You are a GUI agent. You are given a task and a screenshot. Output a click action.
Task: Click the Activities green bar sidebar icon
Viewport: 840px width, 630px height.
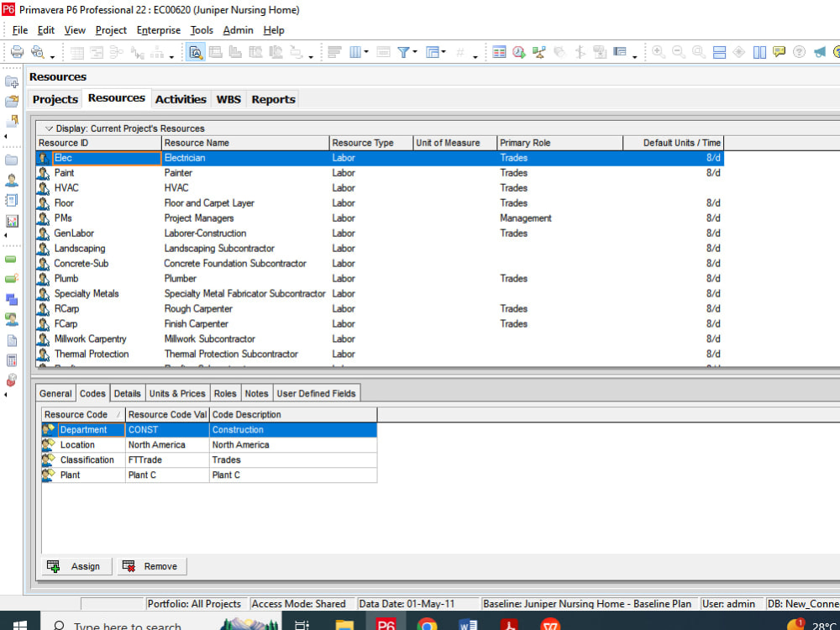[x=11, y=260]
